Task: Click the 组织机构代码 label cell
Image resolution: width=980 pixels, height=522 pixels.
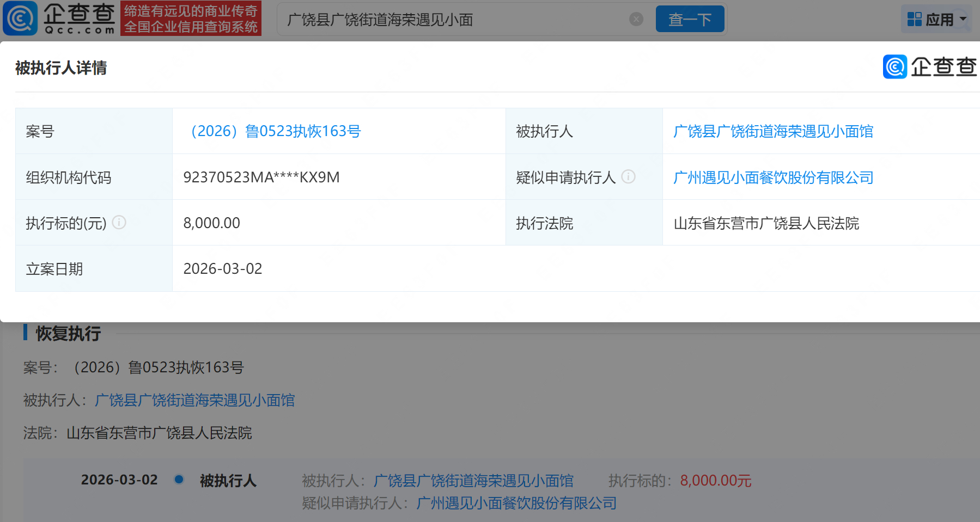Action: [94, 177]
